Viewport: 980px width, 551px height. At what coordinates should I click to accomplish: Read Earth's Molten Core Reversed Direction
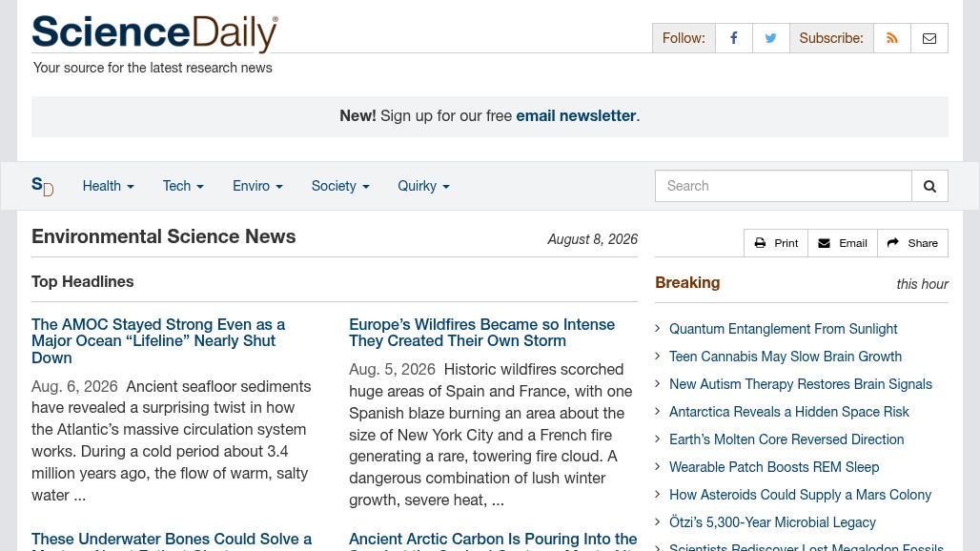pyautogui.click(x=786, y=439)
